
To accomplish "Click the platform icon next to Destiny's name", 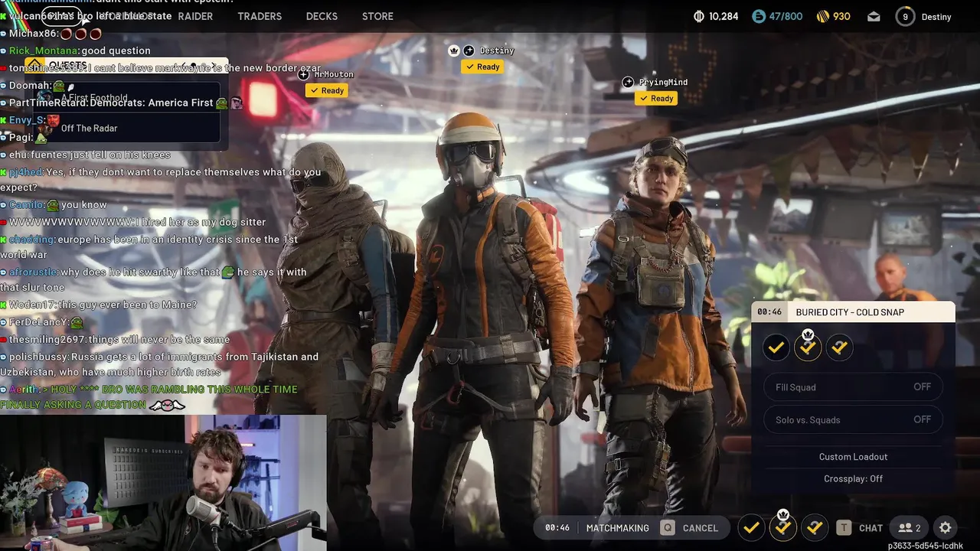I will (469, 51).
